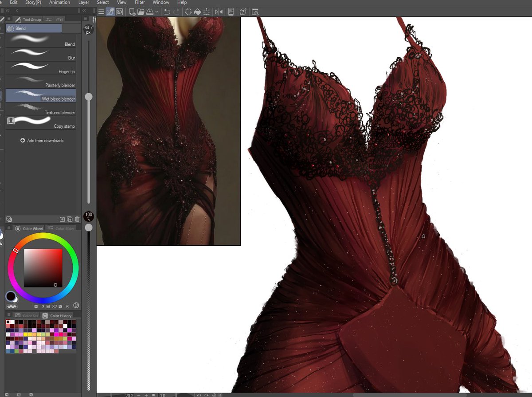Click the mirror/snap symmetry icon
Viewport: 532px width, 397px height.
pos(219,12)
